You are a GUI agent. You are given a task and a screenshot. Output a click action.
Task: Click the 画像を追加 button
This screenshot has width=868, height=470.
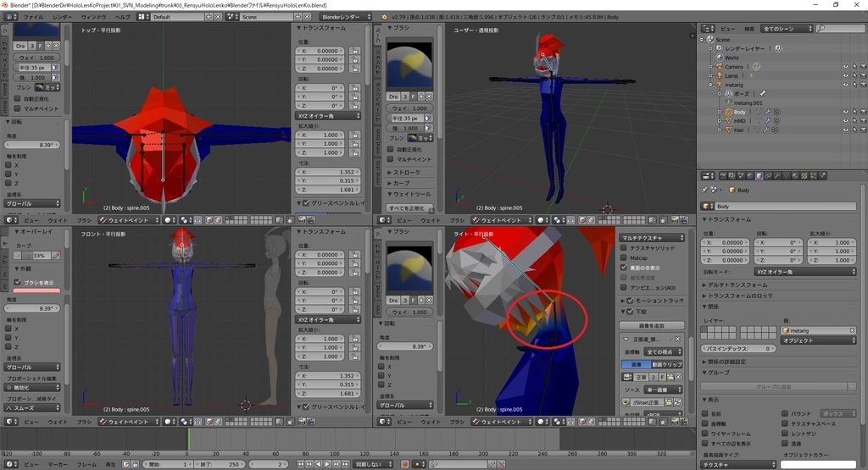point(652,326)
